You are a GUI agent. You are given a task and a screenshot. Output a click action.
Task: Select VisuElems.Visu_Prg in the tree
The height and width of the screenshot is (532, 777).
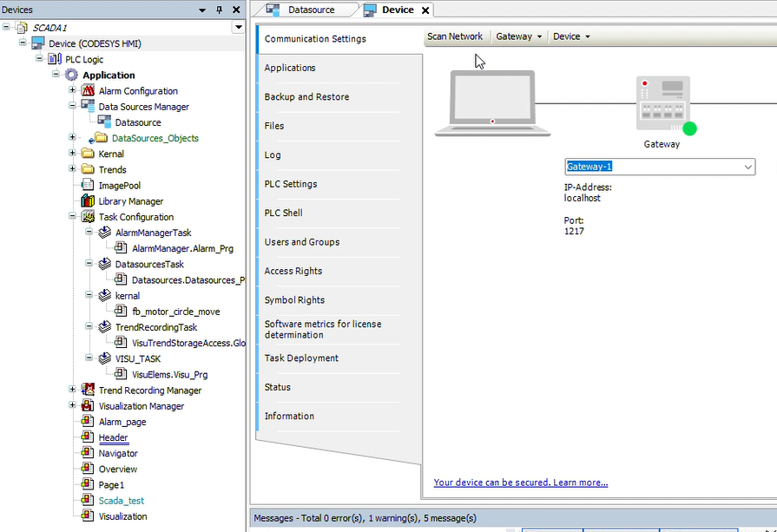(x=169, y=374)
